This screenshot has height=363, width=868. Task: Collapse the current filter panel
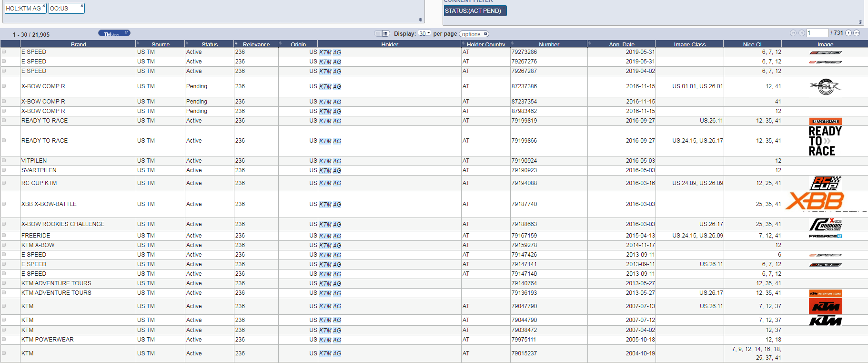pyautogui.click(x=860, y=22)
